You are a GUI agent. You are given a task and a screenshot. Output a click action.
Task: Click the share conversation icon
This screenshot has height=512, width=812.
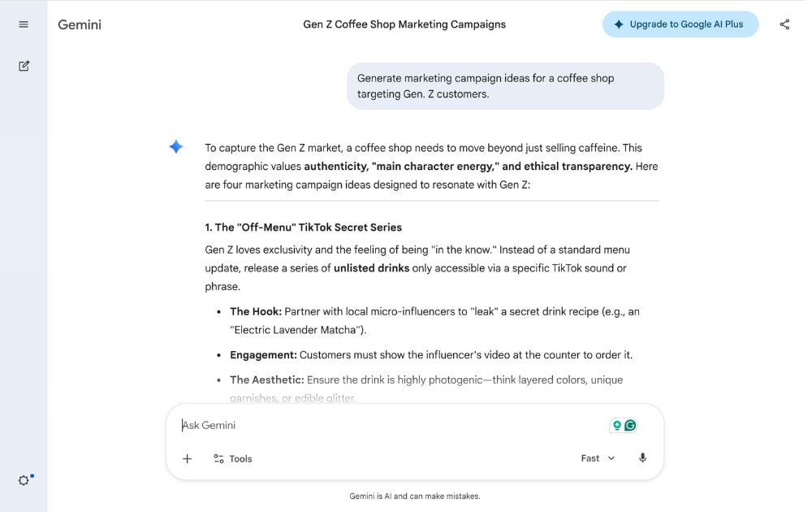[784, 24]
